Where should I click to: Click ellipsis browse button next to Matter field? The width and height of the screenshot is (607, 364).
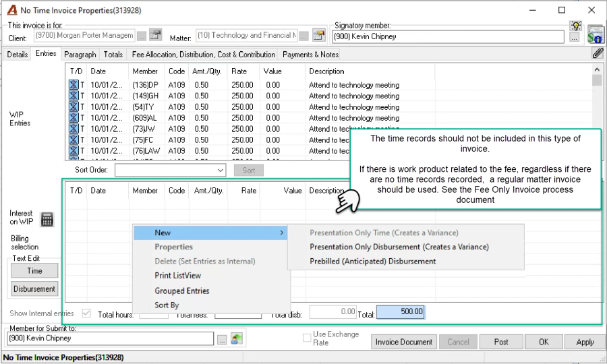[304, 36]
